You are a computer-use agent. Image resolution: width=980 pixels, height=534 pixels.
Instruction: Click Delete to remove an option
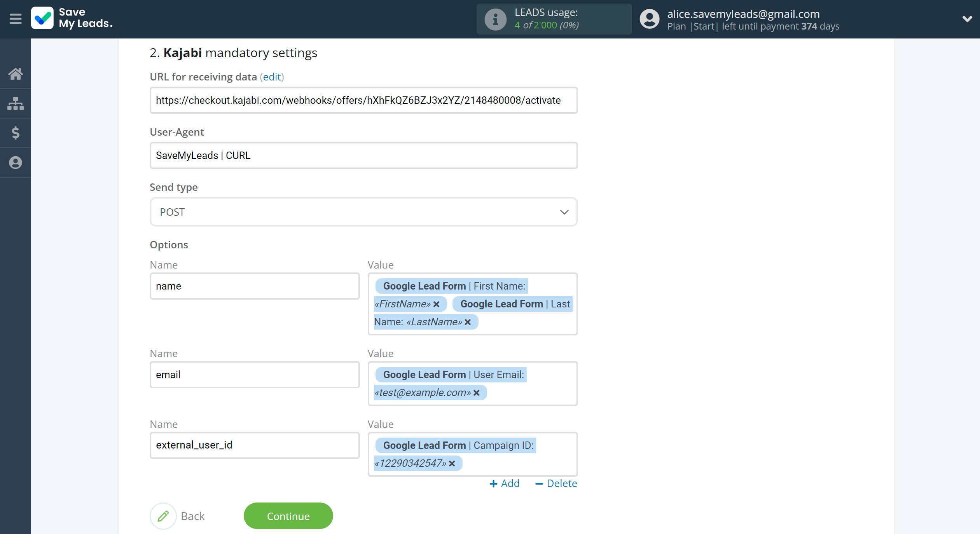(556, 483)
